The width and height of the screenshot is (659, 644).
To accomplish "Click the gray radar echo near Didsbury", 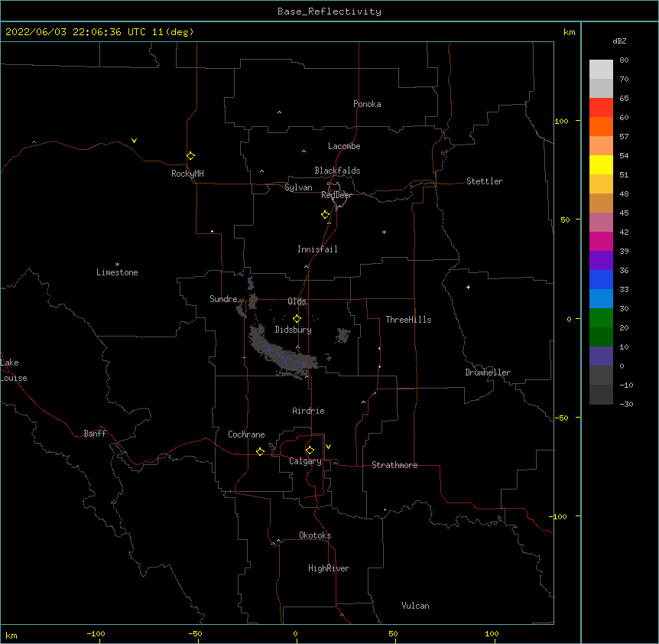I will (281, 353).
